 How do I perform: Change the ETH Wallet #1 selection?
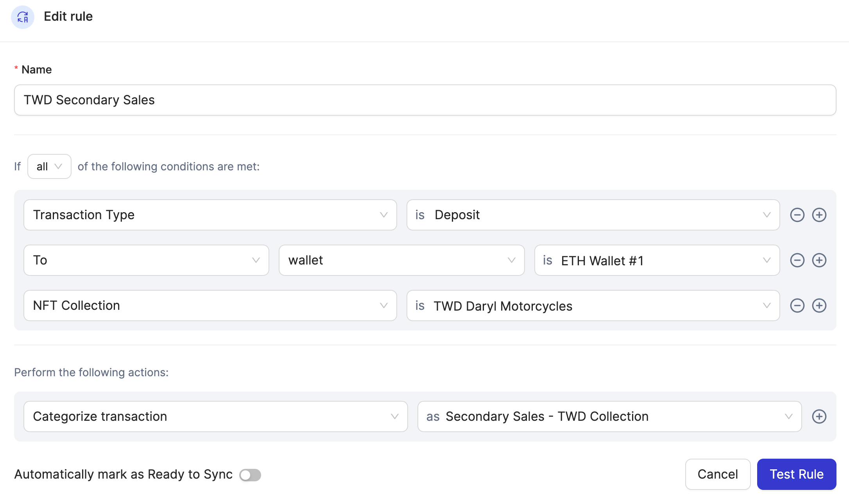657,260
